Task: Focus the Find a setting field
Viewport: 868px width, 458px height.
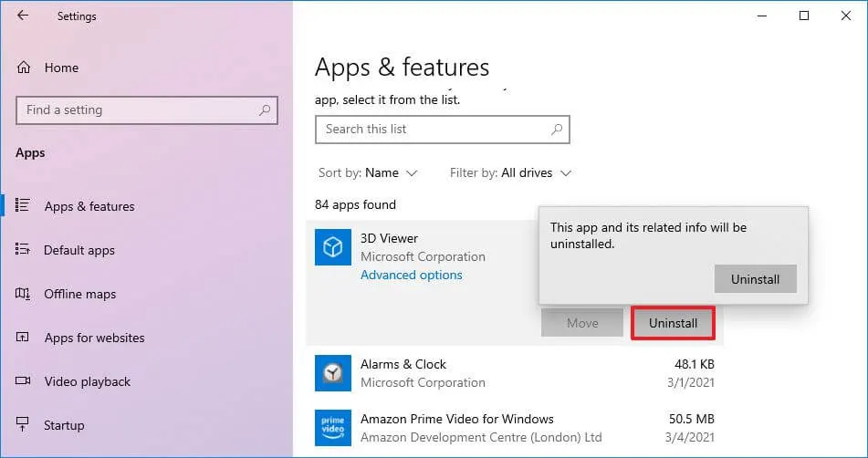Action: [x=147, y=110]
